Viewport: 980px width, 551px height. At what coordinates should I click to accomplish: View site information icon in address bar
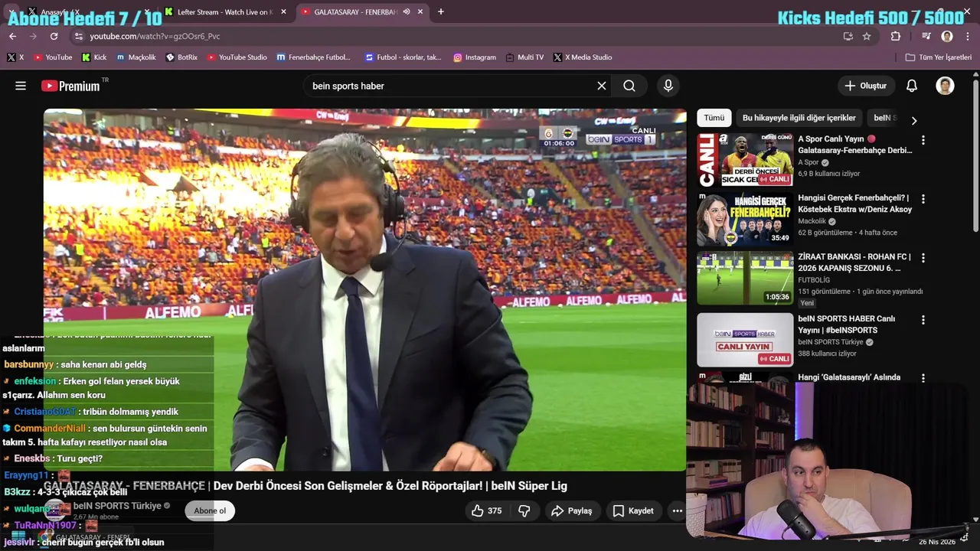pyautogui.click(x=77, y=36)
